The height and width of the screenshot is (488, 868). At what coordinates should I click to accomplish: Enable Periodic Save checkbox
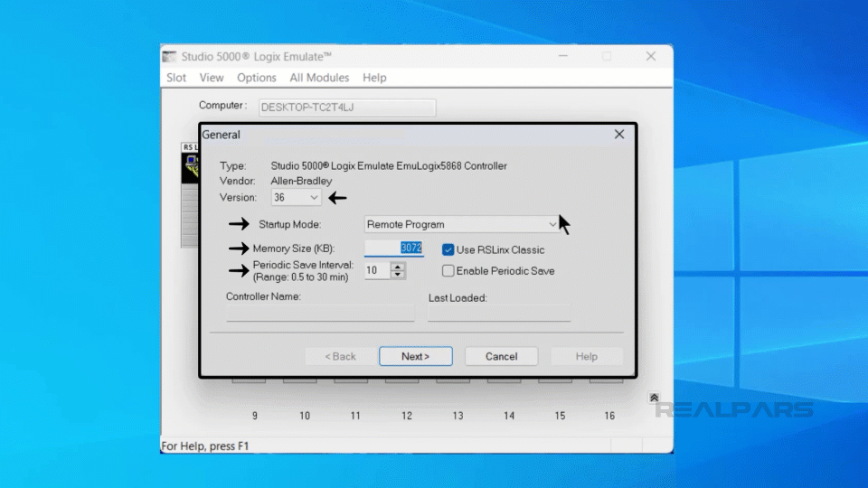448,271
